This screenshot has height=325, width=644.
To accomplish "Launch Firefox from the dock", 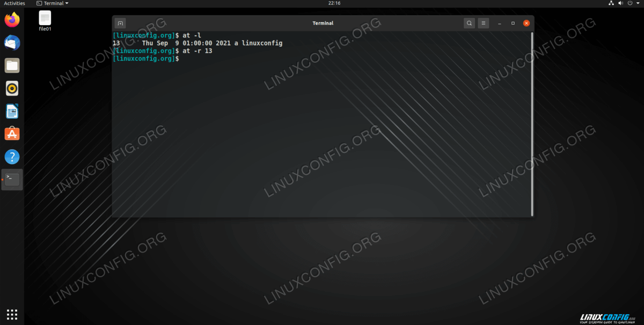I will 12,20.
